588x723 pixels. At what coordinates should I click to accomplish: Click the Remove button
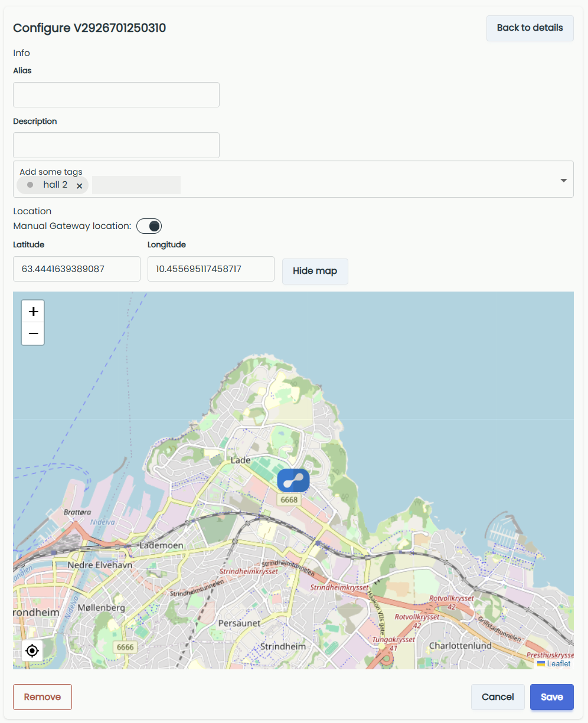pyautogui.click(x=43, y=697)
